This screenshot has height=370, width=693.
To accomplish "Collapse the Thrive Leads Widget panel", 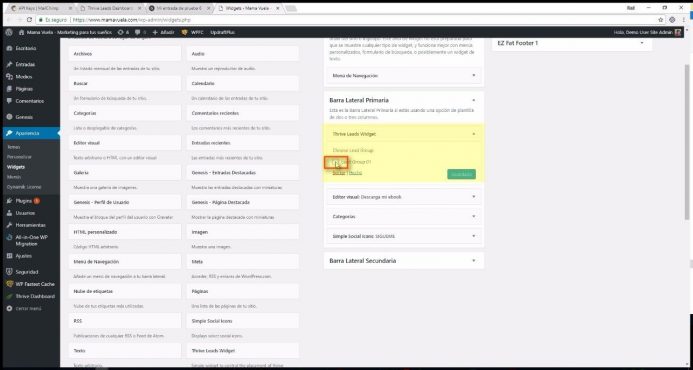I will coord(473,134).
